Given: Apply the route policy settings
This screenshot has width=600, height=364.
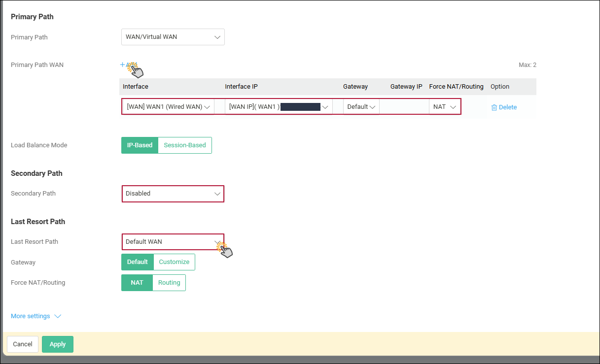Looking at the screenshot, I should tap(58, 344).
